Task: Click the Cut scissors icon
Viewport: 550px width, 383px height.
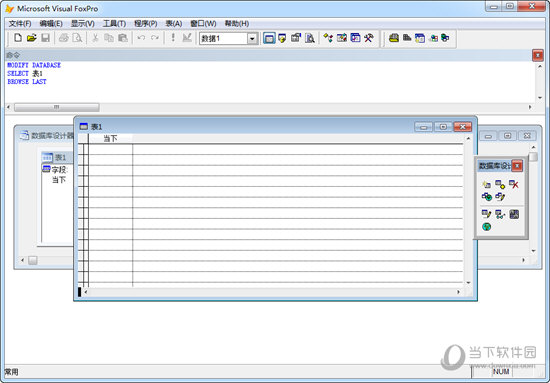Action: point(95,38)
